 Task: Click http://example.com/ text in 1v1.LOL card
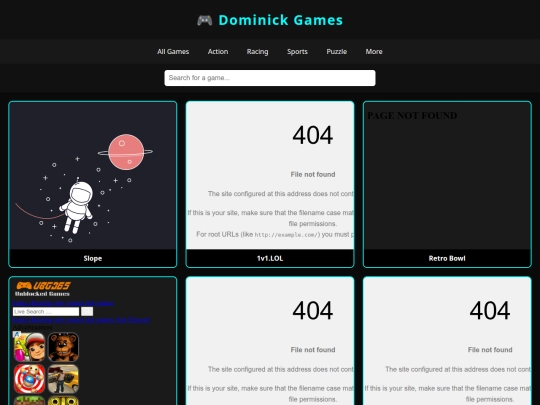pyautogui.click(x=287, y=235)
